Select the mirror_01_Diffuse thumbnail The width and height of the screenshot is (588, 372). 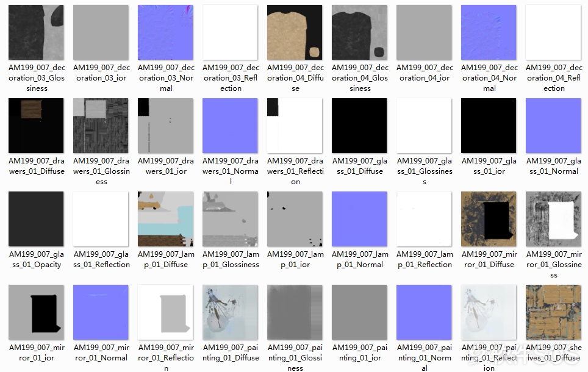point(489,219)
